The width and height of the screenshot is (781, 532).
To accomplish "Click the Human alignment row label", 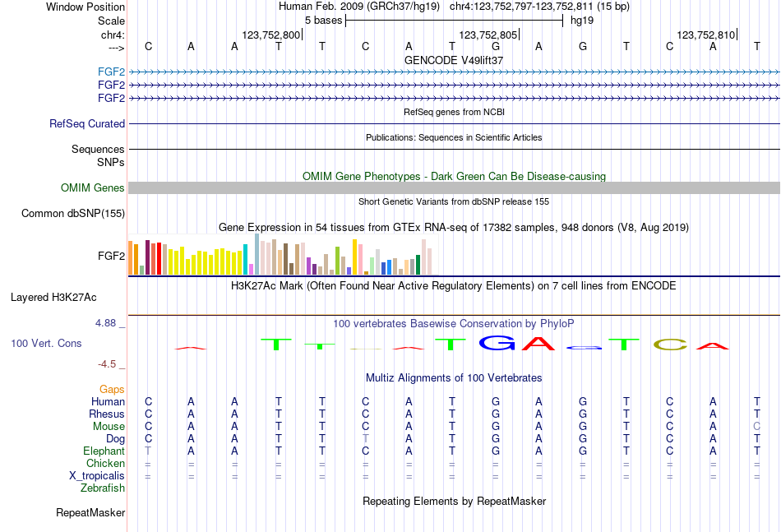I will (x=108, y=402).
